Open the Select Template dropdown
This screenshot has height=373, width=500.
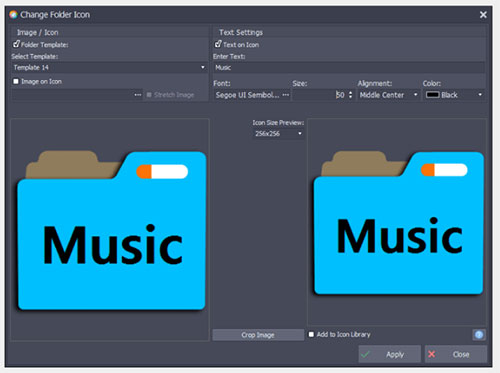(109, 67)
